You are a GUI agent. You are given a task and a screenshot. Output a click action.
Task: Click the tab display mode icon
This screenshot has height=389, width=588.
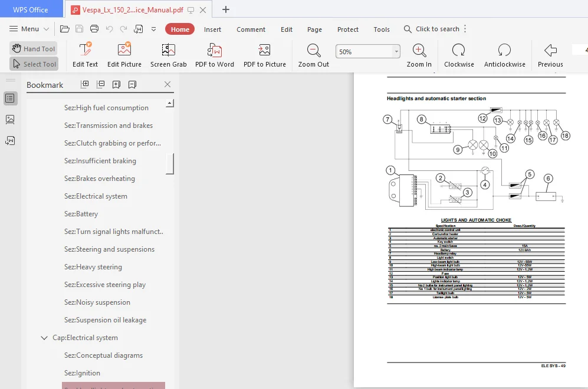pyautogui.click(x=191, y=10)
